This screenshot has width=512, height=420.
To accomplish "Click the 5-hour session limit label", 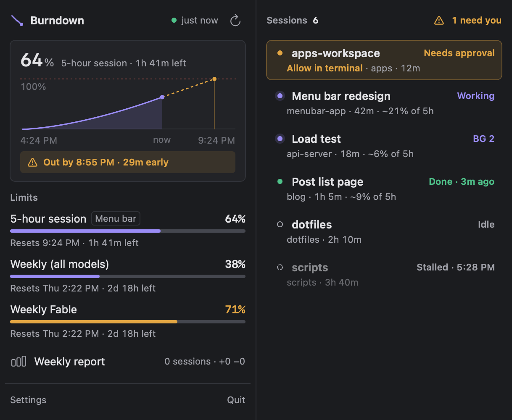I will (48, 219).
